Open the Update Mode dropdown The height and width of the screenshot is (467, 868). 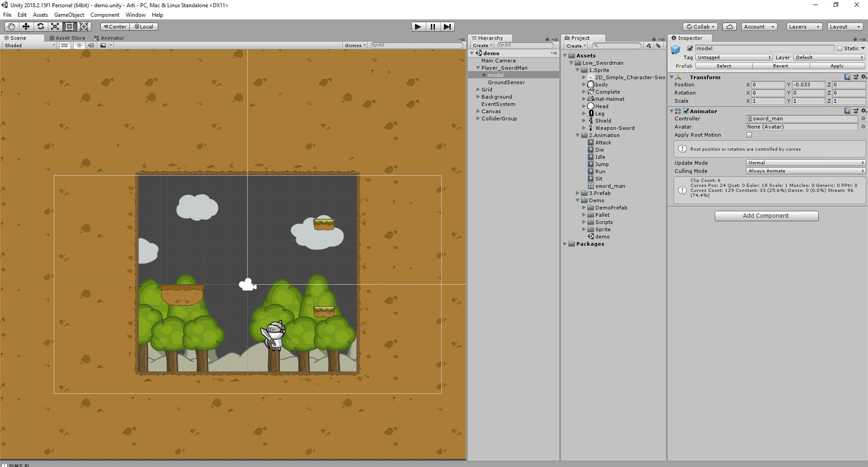coord(806,162)
